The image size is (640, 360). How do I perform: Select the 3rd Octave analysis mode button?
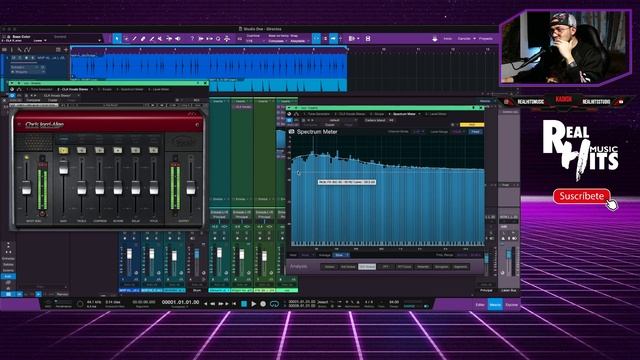click(348, 267)
